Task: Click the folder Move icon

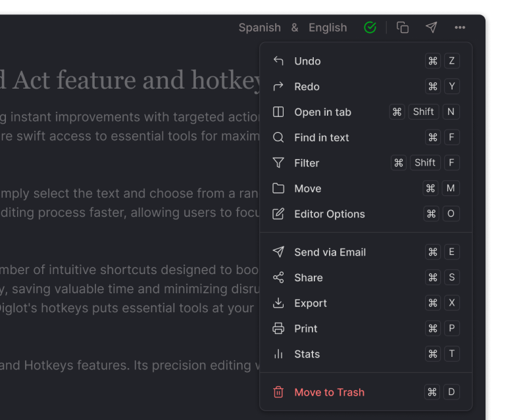Action: (278, 188)
